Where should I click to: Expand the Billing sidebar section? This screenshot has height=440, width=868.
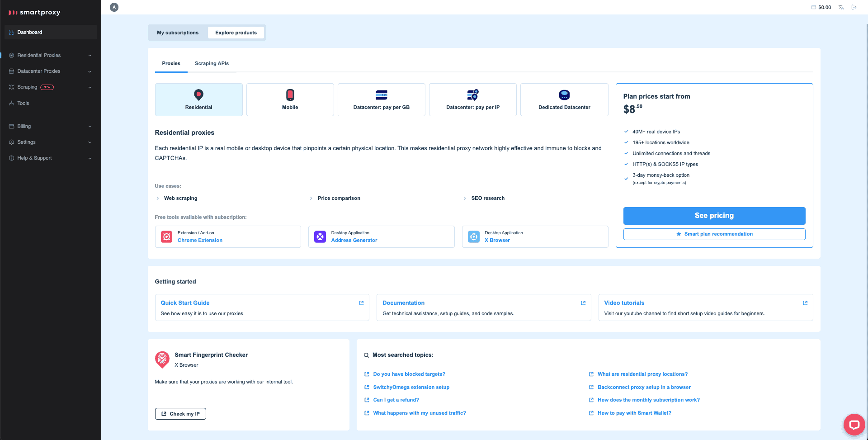click(x=51, y=126)
